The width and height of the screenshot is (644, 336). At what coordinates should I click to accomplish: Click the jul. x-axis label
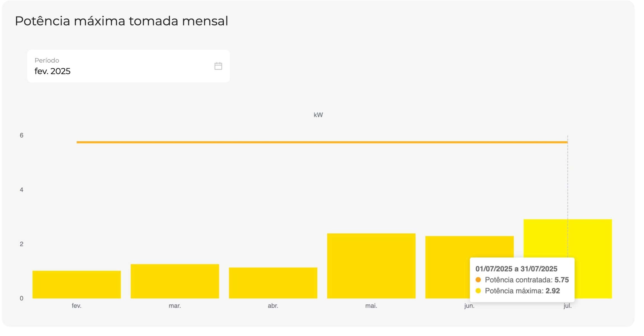[x=567, y=306]
